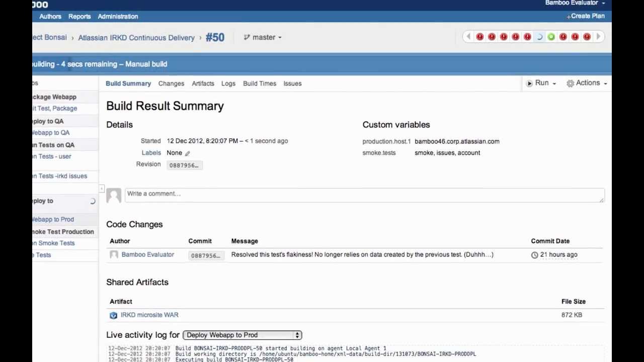Viewport: 644px width, 362px height.
Task: Open the Tests - user job
Action: tap(52, 156)
